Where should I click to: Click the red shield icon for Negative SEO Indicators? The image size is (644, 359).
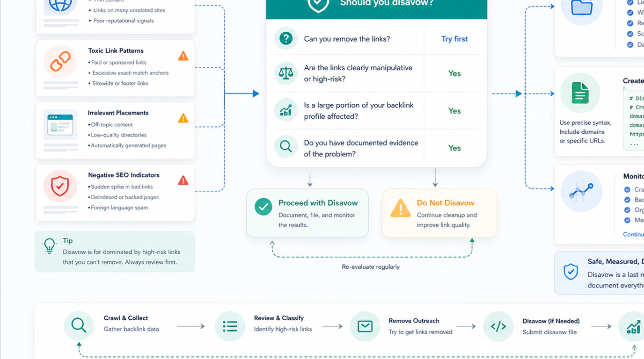click(60, 186)
